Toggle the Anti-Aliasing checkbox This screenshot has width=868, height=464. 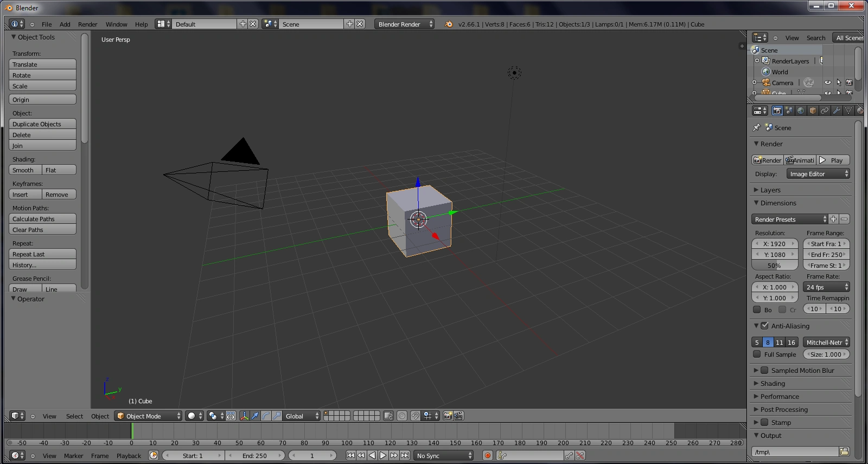764,326
